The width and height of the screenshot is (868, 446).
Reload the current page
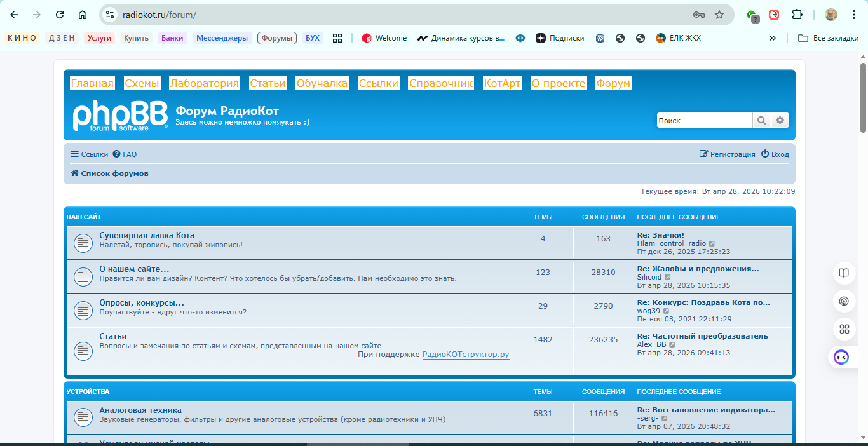tap(60, 15)
